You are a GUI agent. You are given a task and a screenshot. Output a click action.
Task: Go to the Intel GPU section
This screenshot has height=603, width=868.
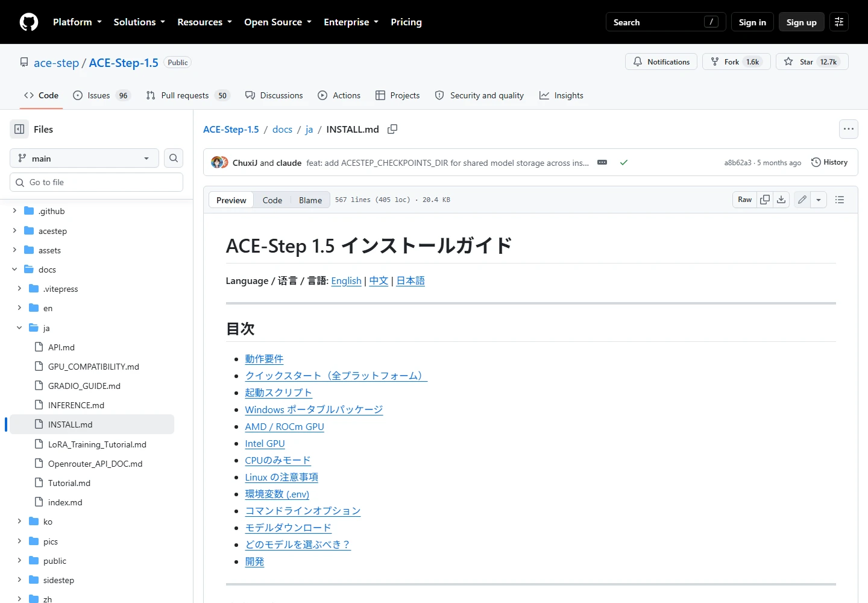(265, 443)
